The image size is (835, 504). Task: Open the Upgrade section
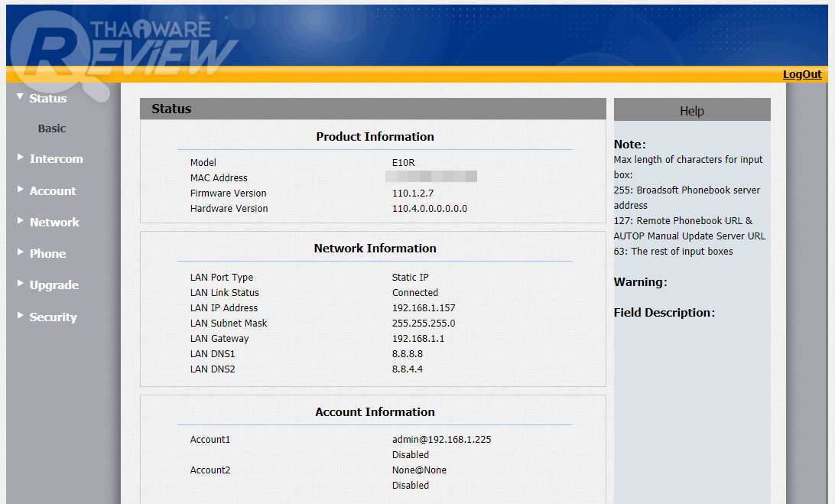[x=54, y=285]
